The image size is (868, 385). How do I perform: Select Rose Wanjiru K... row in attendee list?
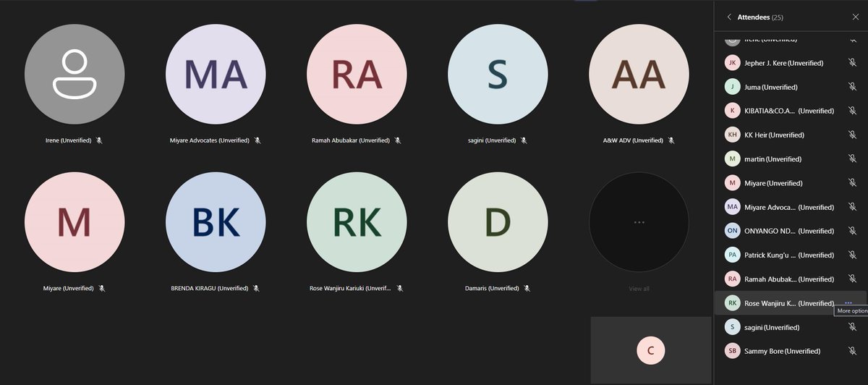pos(791,303)
